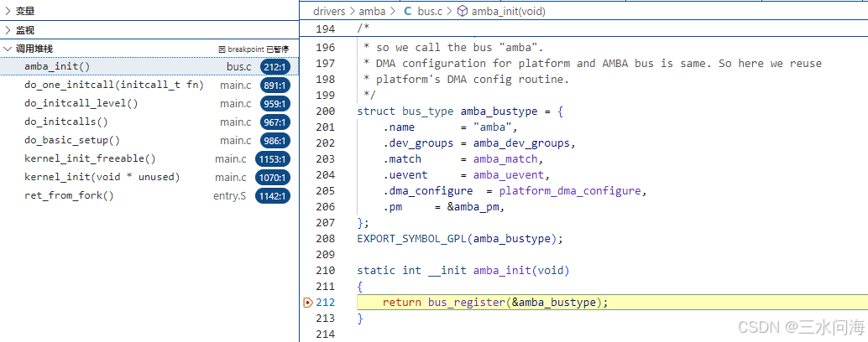Open the amba_init(void) symbol breadcrumb
868x342 pixels.
(x=508, y=11)
